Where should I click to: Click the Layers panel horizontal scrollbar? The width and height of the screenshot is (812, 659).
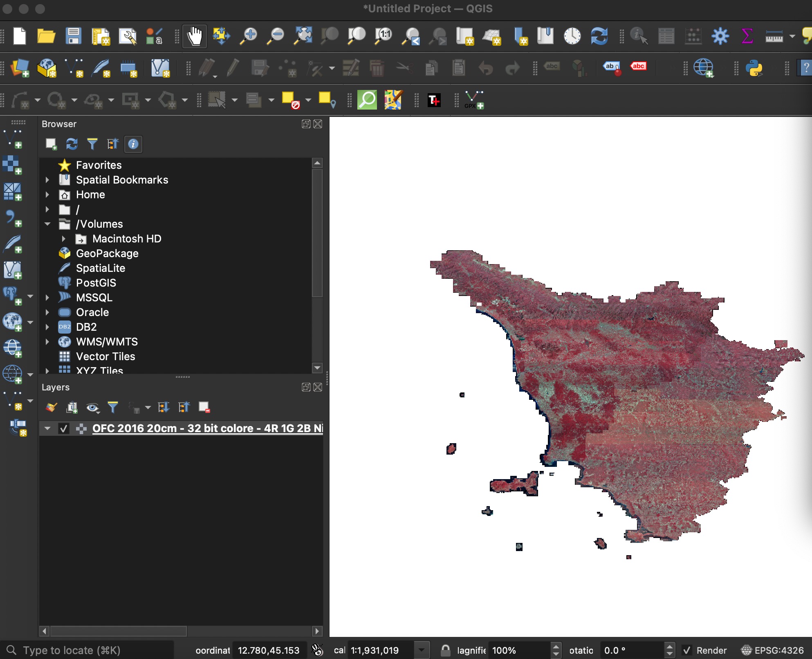(119, 631)
